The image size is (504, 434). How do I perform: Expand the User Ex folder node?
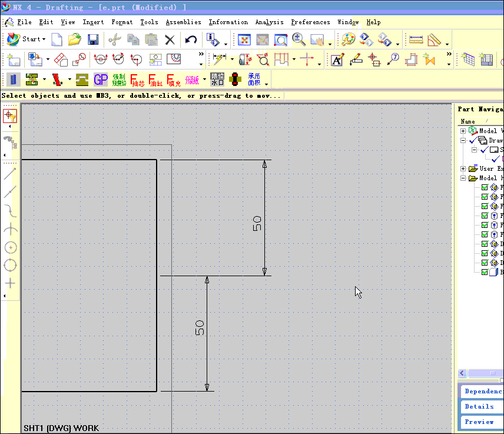pos(463,168)
